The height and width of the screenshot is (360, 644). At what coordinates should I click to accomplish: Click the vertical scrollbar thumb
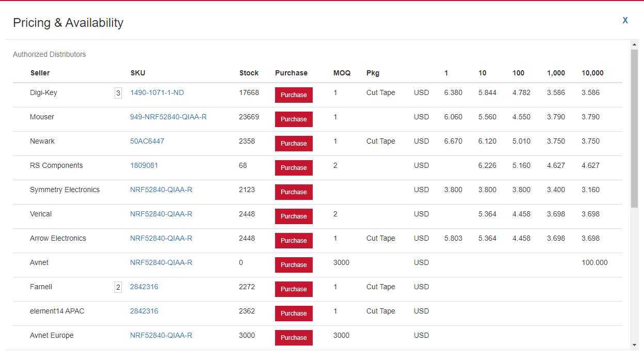(x=634, y=129)
